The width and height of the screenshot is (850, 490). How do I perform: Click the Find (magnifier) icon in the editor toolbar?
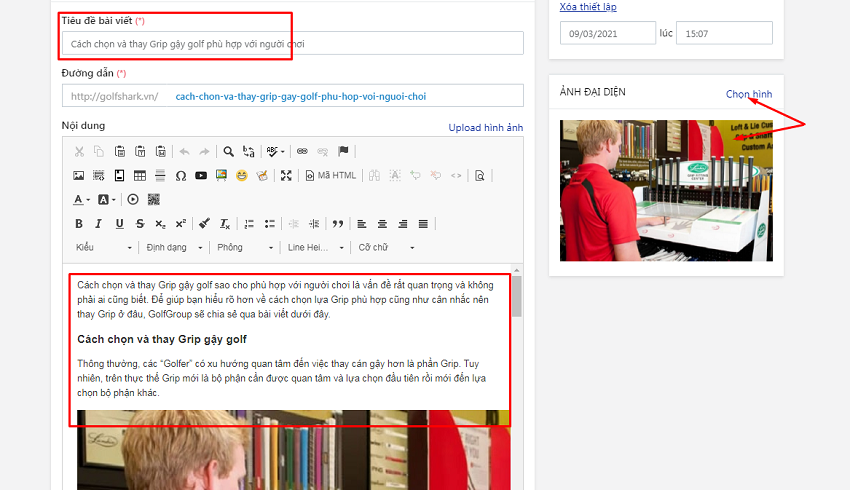228,152
